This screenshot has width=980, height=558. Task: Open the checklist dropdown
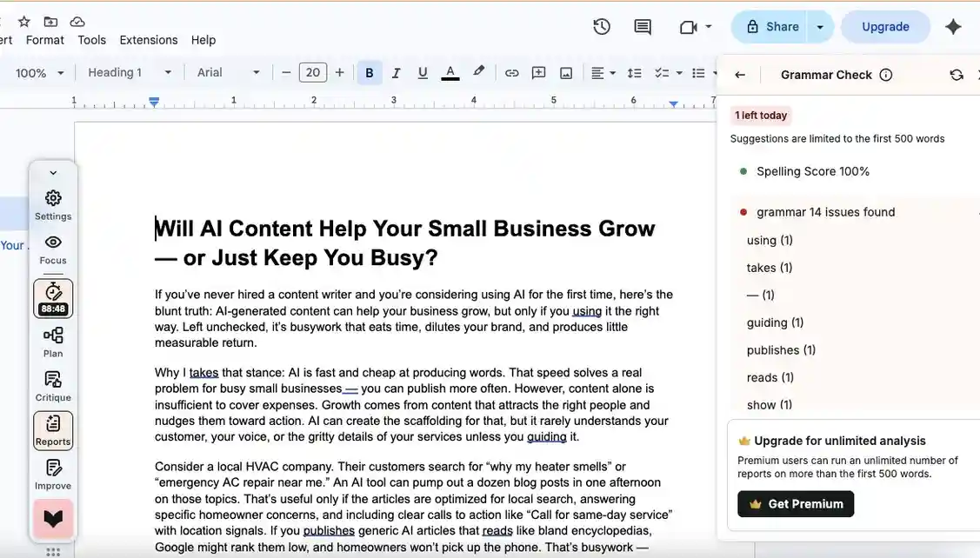668,73
